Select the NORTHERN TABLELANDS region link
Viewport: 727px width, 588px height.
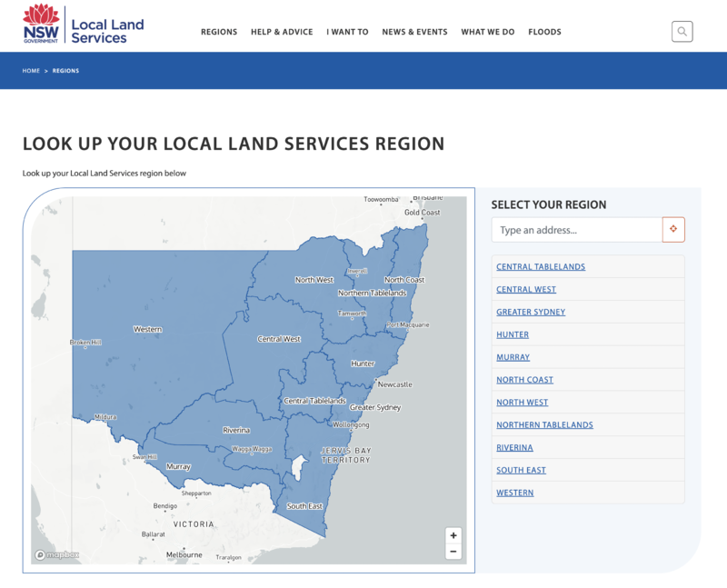click(x=543, y=424)
